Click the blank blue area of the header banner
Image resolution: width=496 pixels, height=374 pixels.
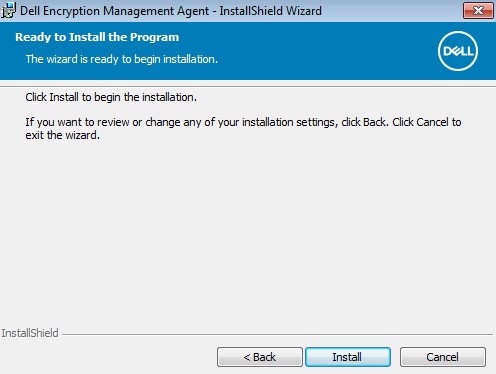tap(317, 50)
